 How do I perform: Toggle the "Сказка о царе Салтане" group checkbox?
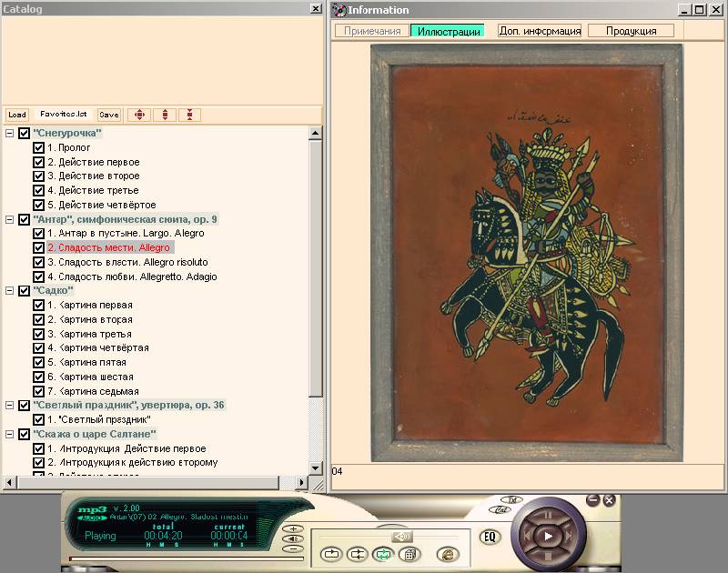pyautogui.click(x=25, y=434)
